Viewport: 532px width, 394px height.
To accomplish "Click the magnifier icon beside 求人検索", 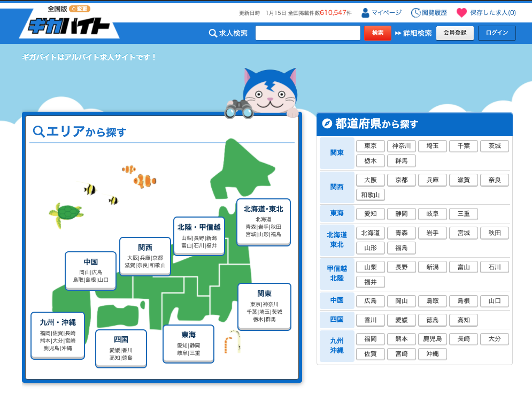I will [x=213, y=33].
